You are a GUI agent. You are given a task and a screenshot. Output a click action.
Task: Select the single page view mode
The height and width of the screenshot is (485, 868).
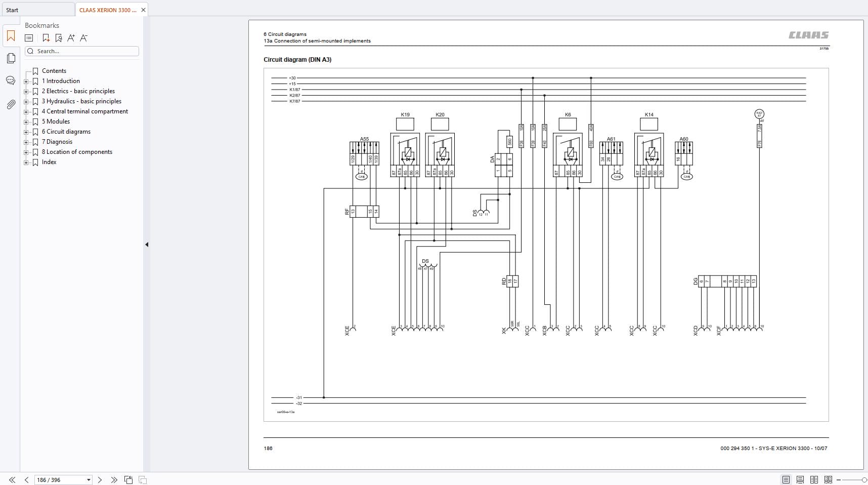(x=786, y=479)
